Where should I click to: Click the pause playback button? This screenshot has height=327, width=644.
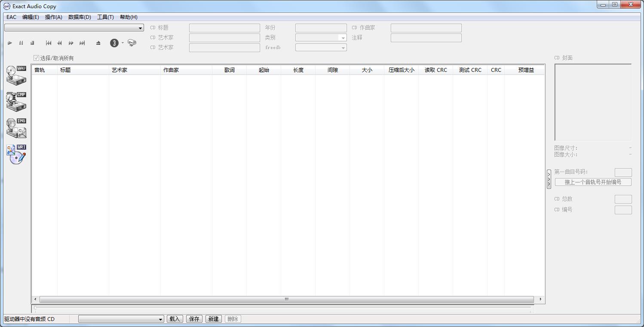(21, 43)
